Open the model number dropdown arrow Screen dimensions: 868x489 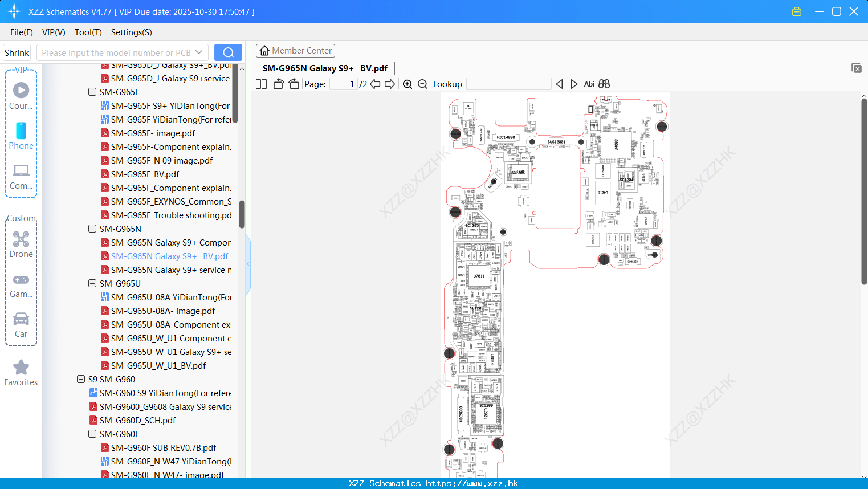point(199,52)
